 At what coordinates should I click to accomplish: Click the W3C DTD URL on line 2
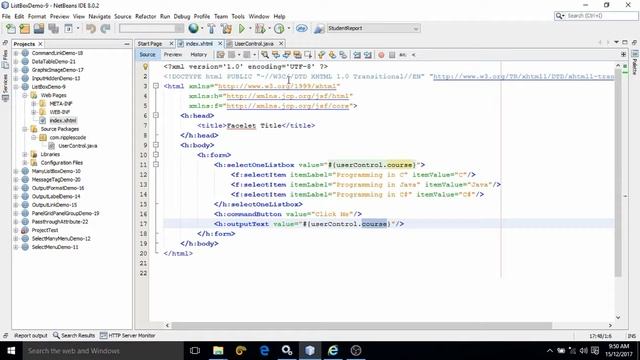pyautogui.click(x=524, y=76)
